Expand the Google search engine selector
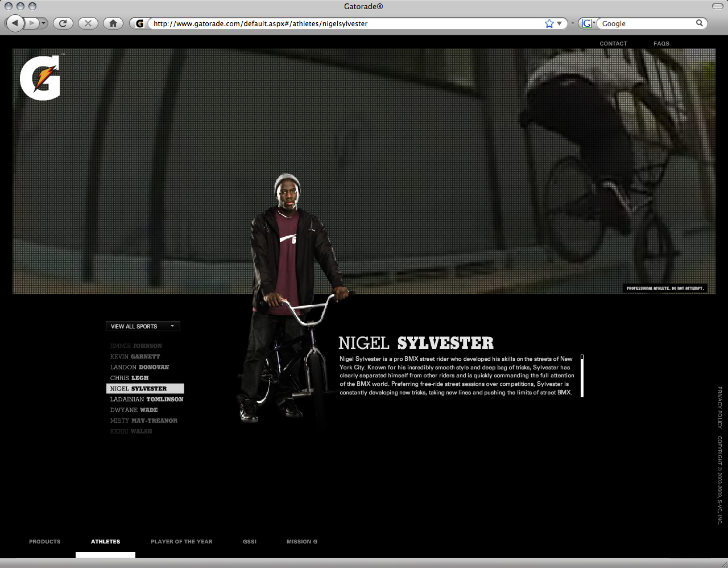Viewport: 728px width, 568px height. click(x=588, y=23)
